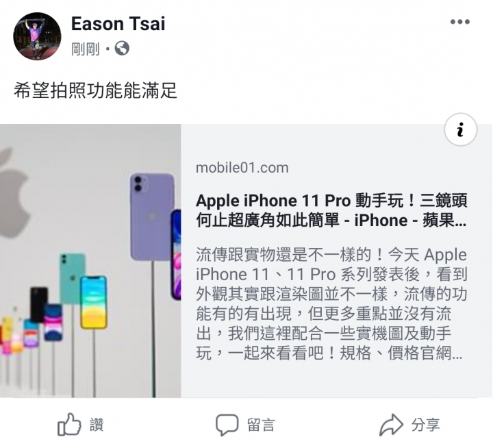
Task: Click the globe public audience icon
Action: point(122,49)
